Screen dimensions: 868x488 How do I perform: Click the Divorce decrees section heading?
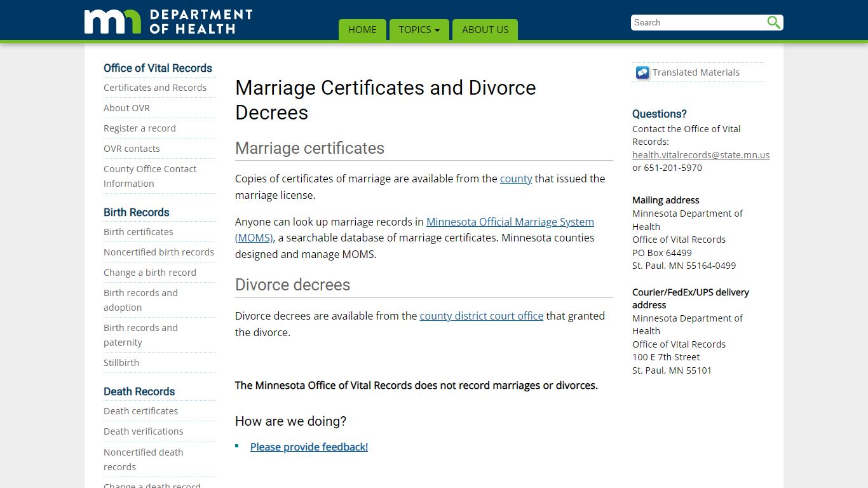[292, 285]
